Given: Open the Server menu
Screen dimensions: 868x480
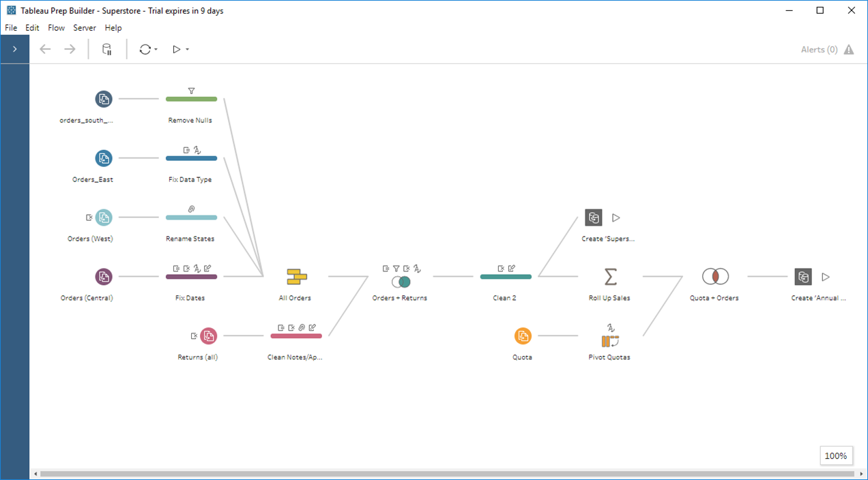Looking at the screenshot, I should [85, 28].
